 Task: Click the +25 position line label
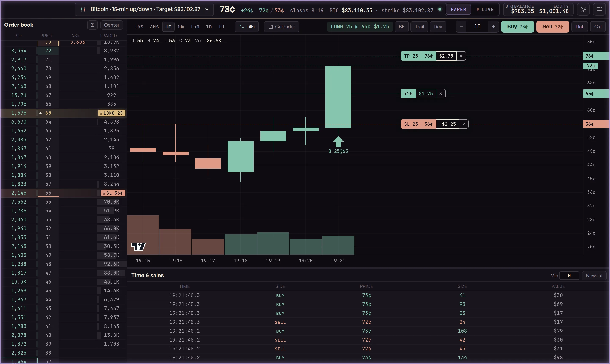408,94
